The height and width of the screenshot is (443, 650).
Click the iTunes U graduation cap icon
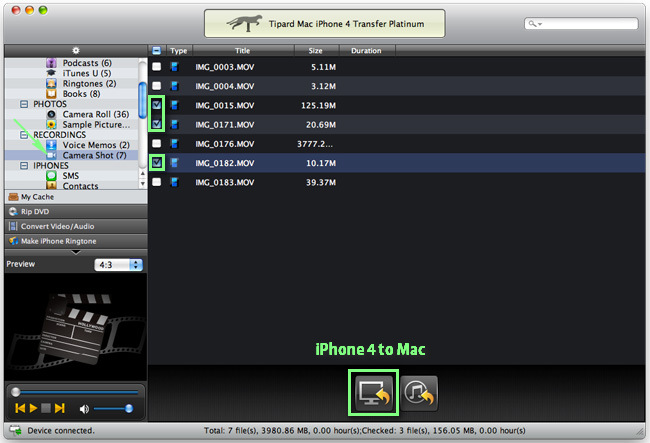pos(51,73)
